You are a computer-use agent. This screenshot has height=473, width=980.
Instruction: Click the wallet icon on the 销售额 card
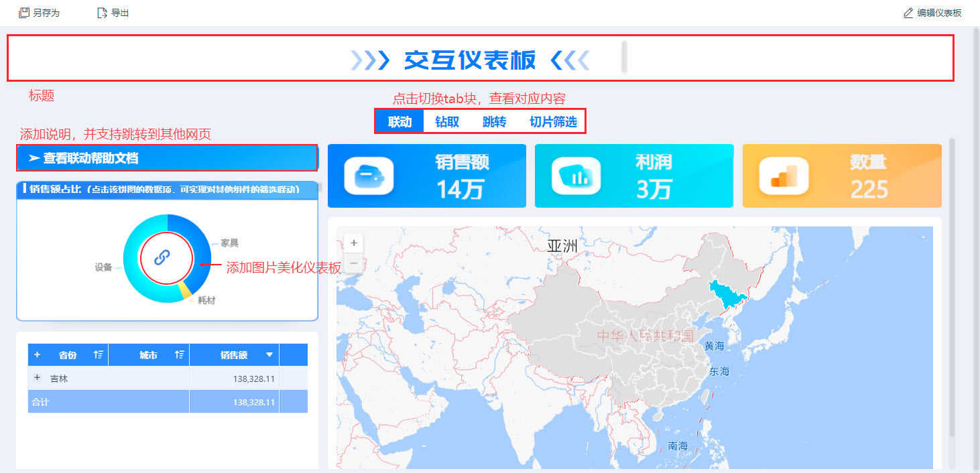369,176
